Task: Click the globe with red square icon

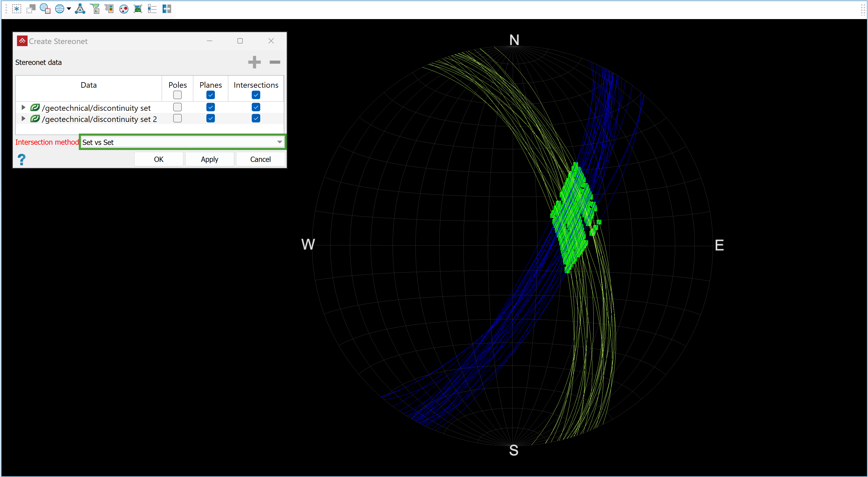Action: [x=45, y=9]
